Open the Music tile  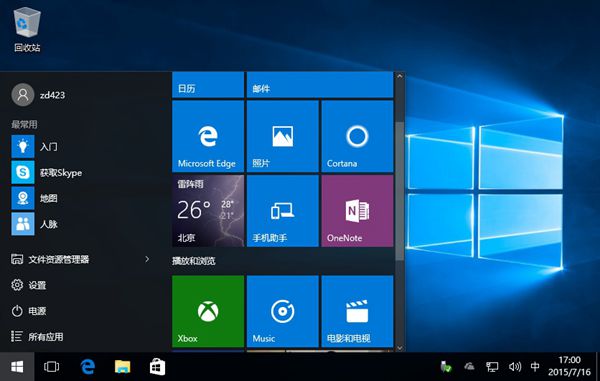pyautogui.click(x=282, y=311)
